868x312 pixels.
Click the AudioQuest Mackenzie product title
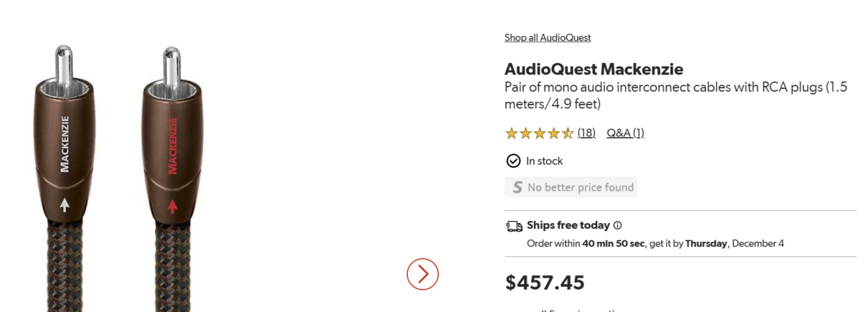(593, 69)
